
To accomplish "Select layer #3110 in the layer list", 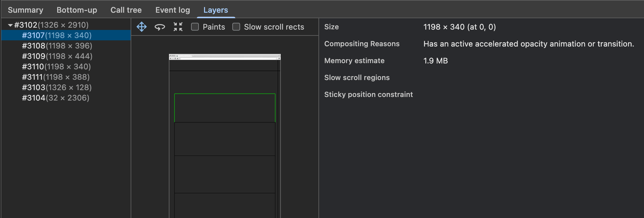I will tap(56, 67).
